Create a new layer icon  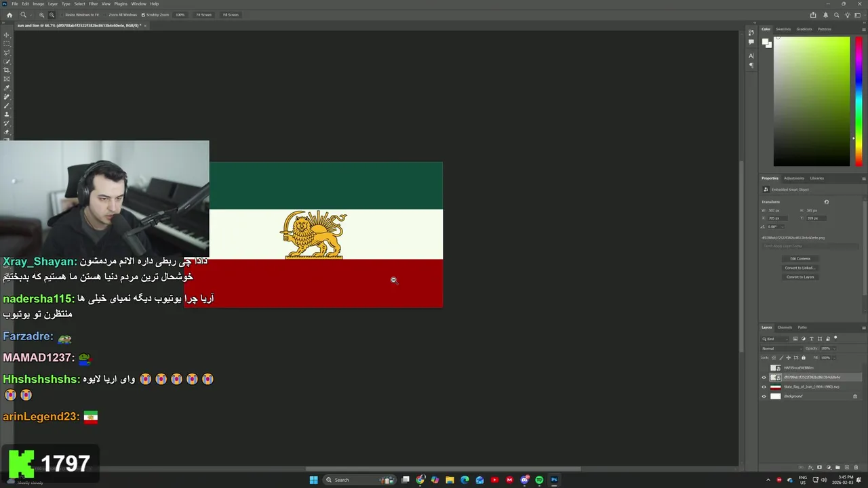[x=846, y=467]
